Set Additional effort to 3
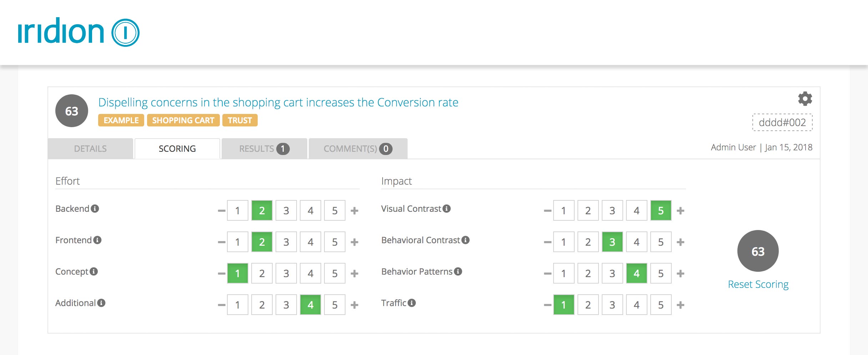The image size is (868, 355). (286, 305)
